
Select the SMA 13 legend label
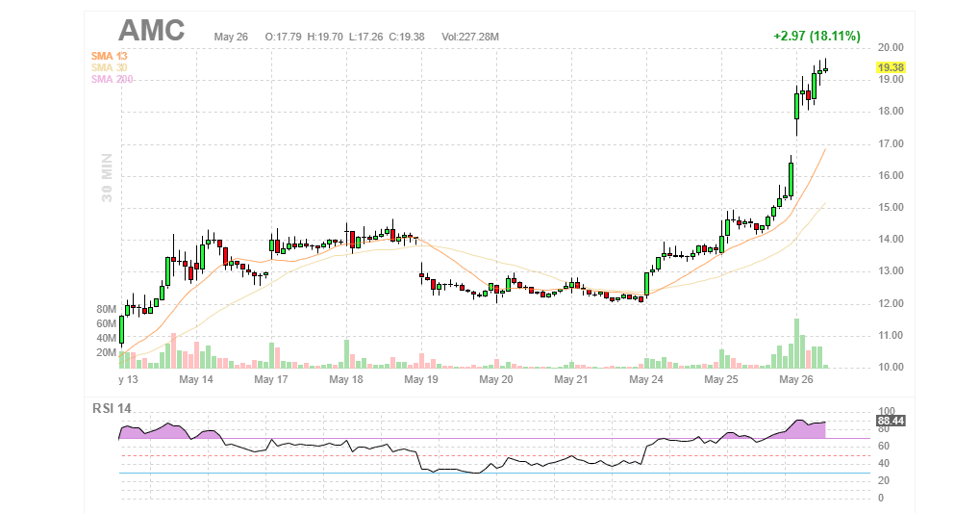(110, 56)
